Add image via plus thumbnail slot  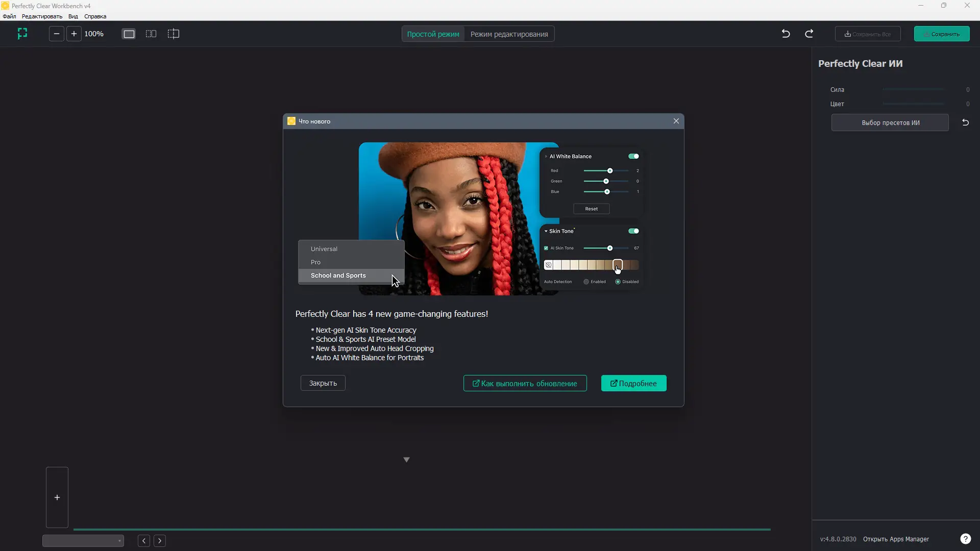tap(57, 497)
